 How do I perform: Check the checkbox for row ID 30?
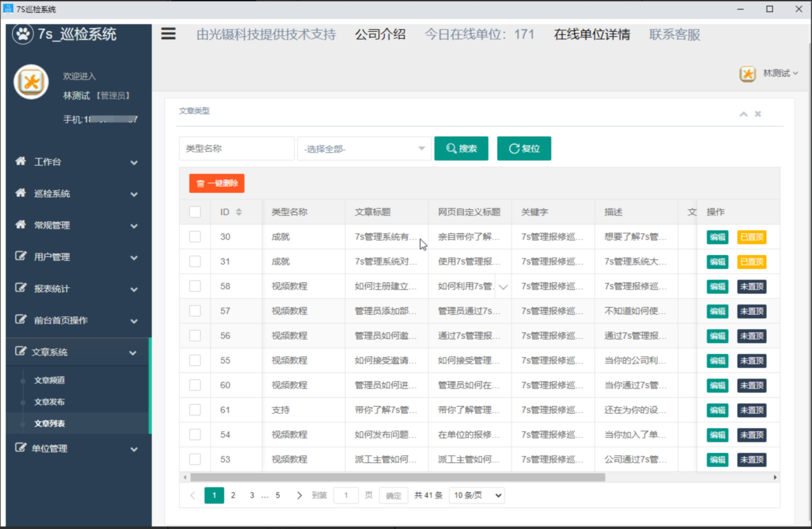(x=195, y=237)
